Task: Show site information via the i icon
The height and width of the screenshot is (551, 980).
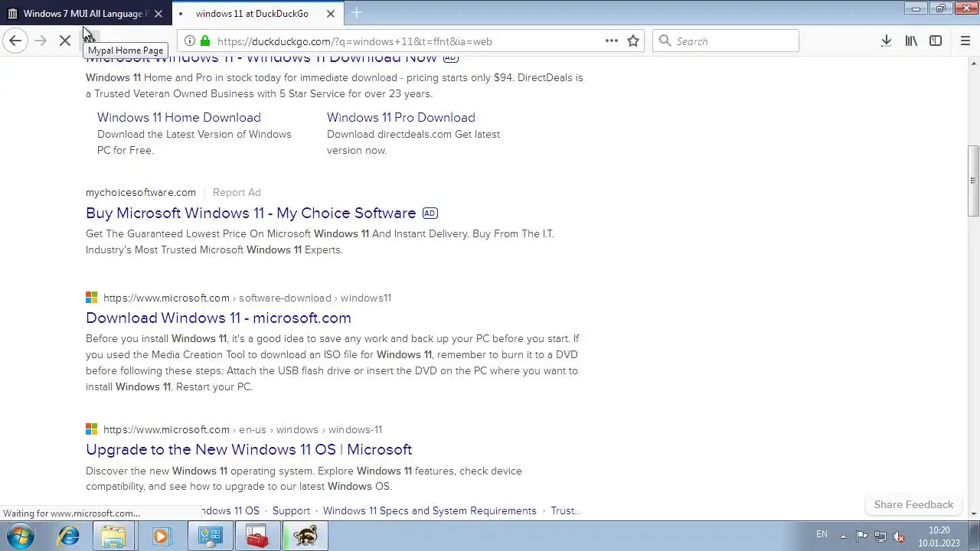Action: point(189,41)
